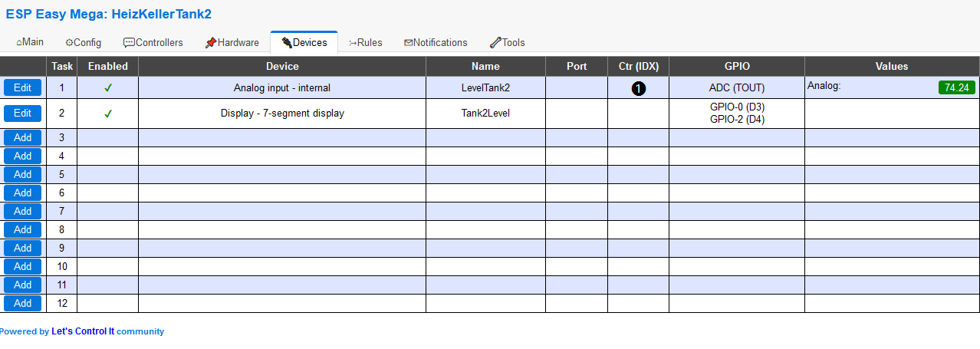Edit task 1 Analog input device
This screenshot has width=980, height=349.
23,88
